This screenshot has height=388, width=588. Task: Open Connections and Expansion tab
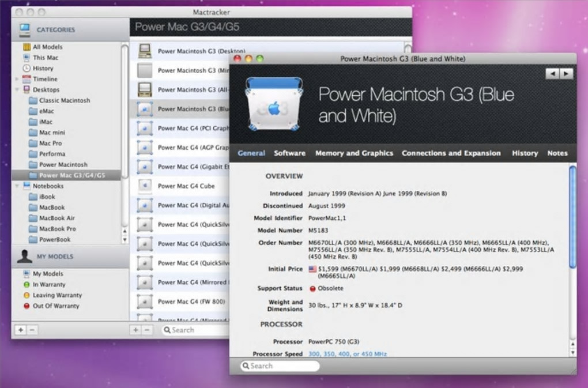[451, 153]
